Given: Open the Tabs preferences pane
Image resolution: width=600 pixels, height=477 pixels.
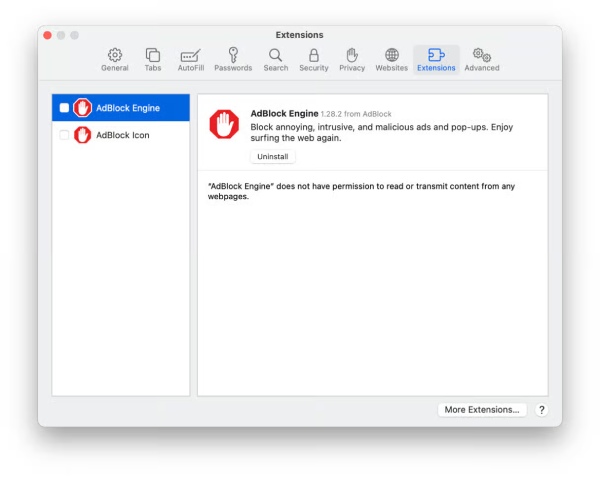Looking at the screenshot, I should [153, 60].
